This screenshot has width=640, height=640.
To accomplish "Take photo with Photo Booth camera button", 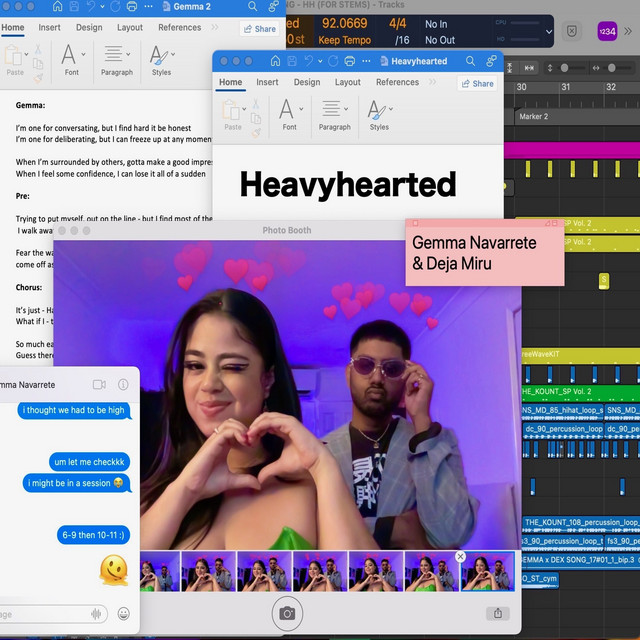I will [x=287, y=613].
